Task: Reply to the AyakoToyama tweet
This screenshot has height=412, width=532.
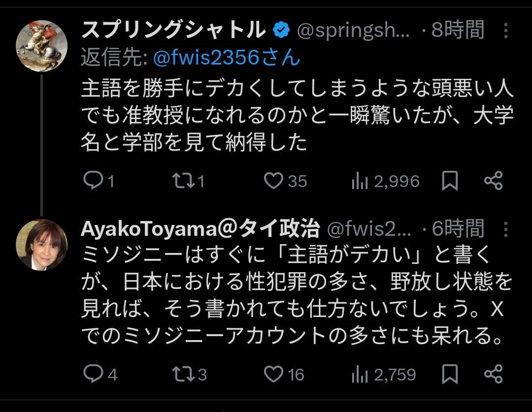Action: [93, 374]
